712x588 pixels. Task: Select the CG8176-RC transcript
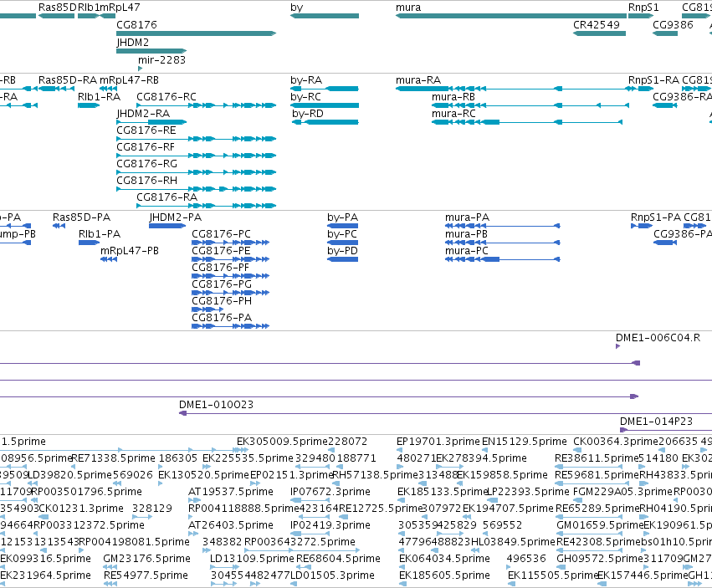click(x=207, y=105)
